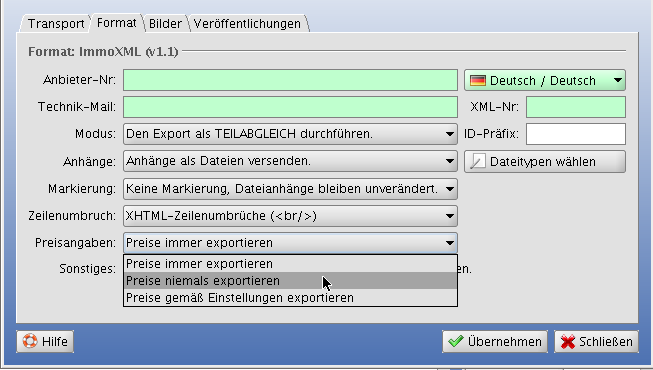The width and height of the screenshot is (653, 370).
Task: Focus the Technik-Mail text field
Action: coord(290,107)
